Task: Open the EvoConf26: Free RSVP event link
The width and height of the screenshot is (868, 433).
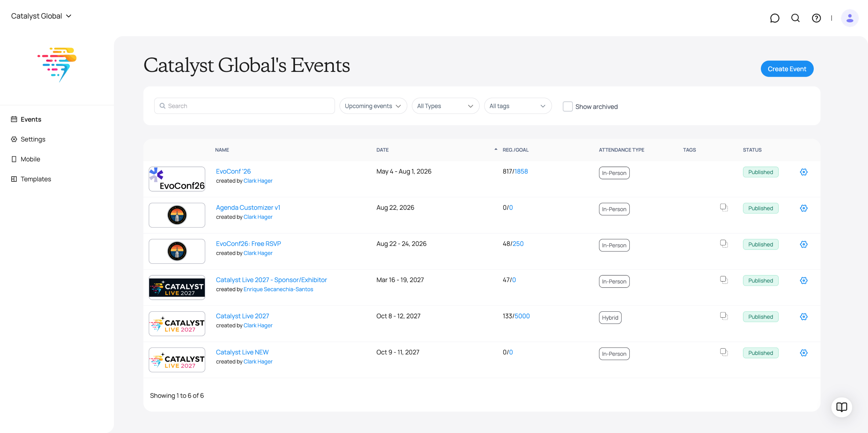Action: pyautogui.click(x=248, y=243)
